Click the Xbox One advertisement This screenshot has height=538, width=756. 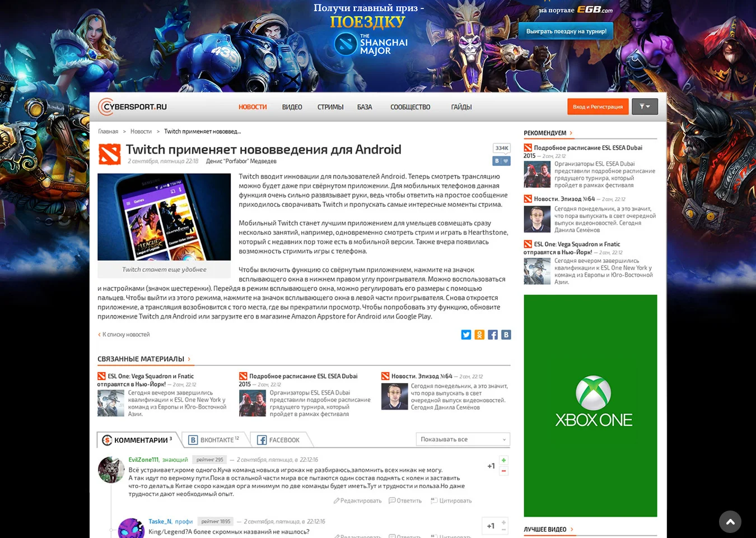point(590,406)
